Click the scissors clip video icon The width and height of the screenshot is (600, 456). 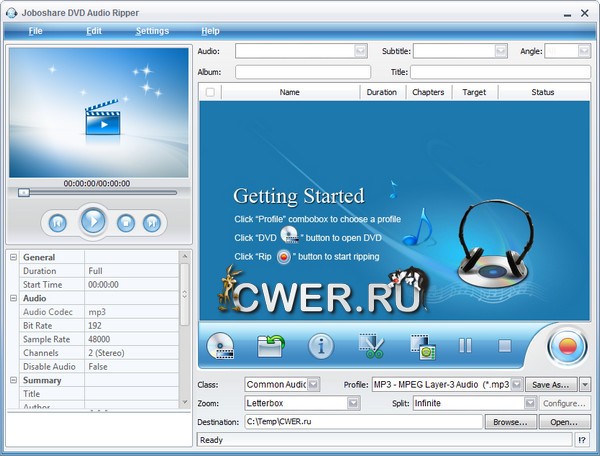(x=372, y=347)
